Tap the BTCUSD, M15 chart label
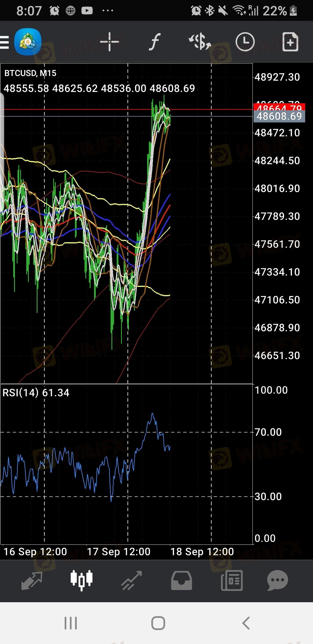Viewport: 313px width, 644px height. pyautogui.click(x=30, y=73)
